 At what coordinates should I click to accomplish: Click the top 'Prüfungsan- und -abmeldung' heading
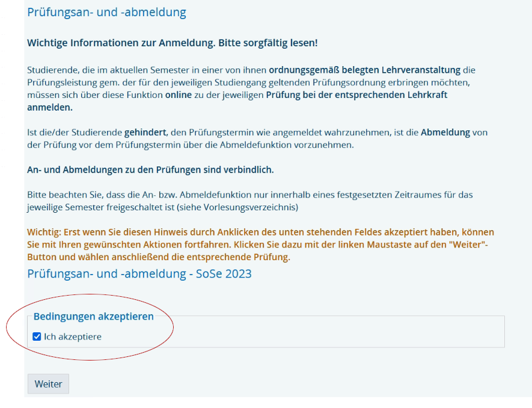click(x=106, y=12)
